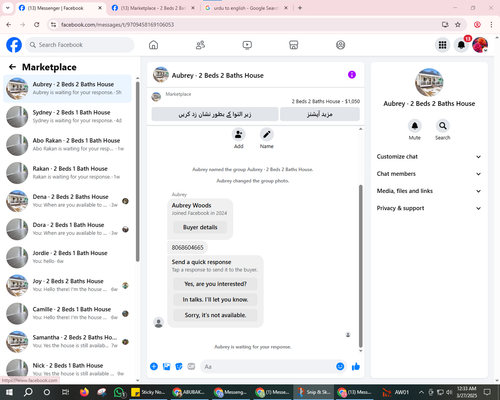
Task: Open the Friends icon in top navigation
Action: click(200, 45)
